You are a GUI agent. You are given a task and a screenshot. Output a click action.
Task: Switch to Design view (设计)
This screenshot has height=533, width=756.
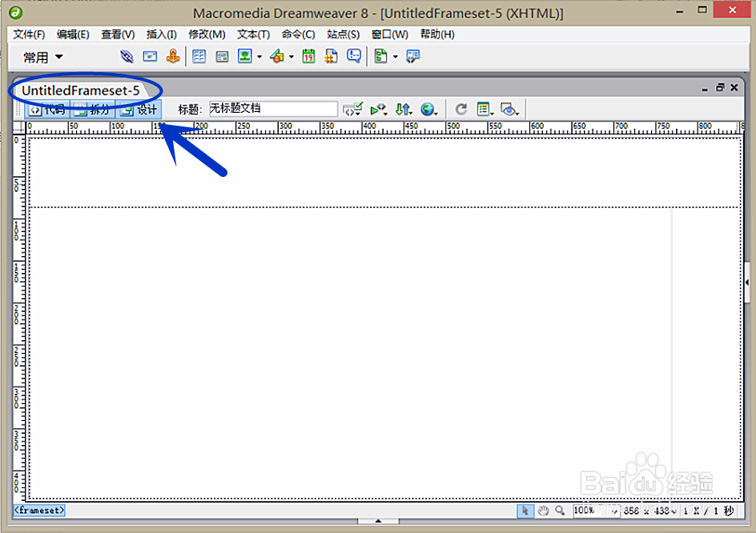pos(139,110)
